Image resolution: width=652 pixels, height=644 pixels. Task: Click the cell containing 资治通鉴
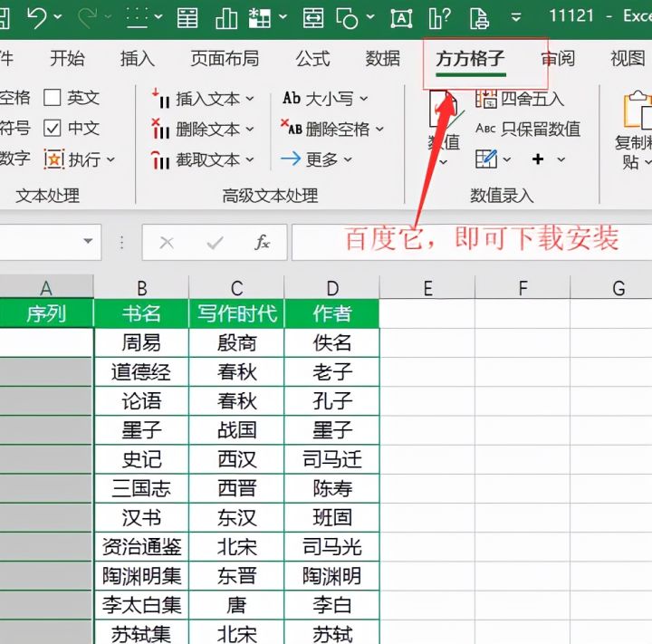pyautogui.click(x=141, y=547)
